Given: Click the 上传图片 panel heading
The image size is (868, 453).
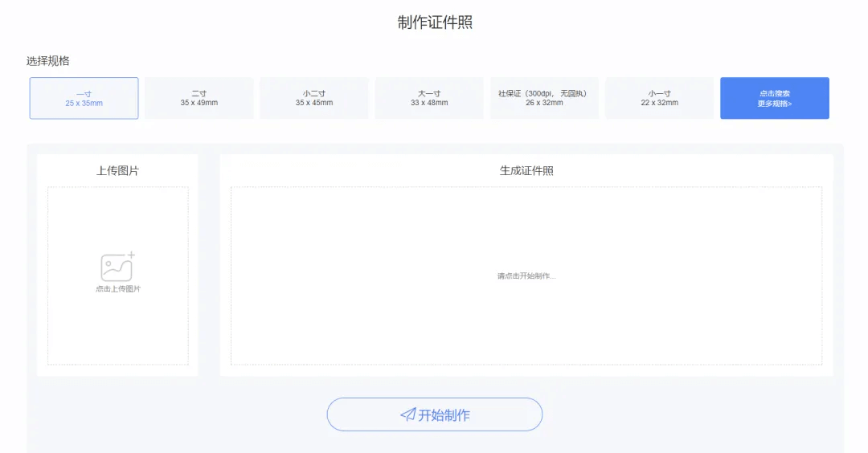Looking at the screenshot, I should click(117, 171).
